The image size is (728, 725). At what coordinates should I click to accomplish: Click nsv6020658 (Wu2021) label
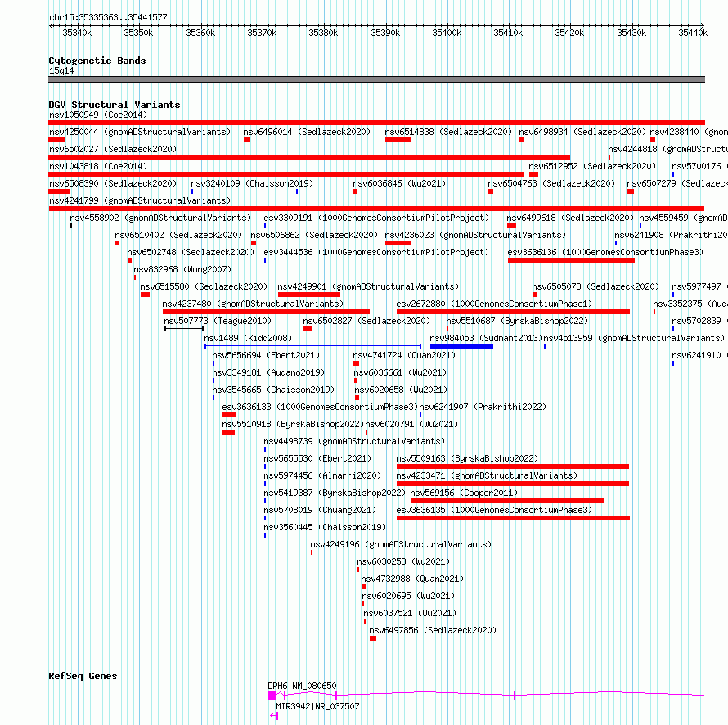401,390
